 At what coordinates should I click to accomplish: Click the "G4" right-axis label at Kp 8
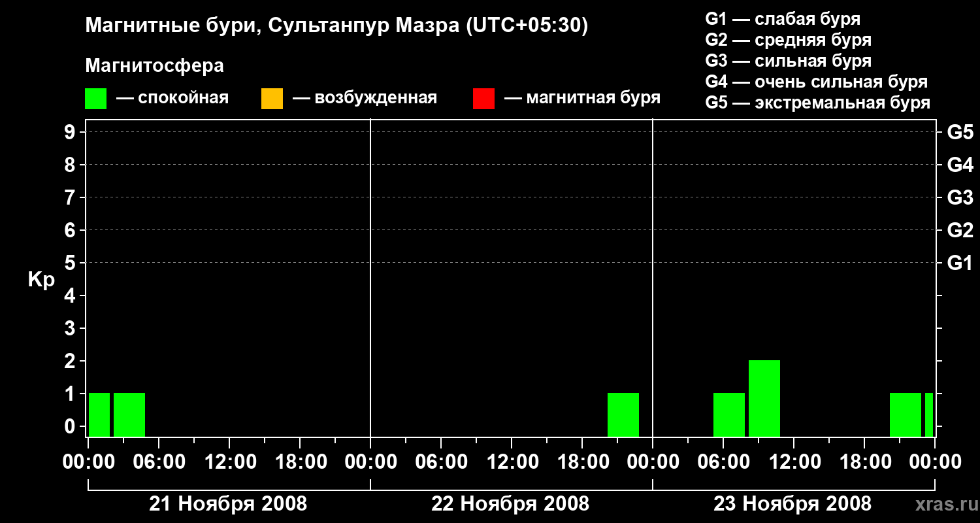(x=960, y=165)
